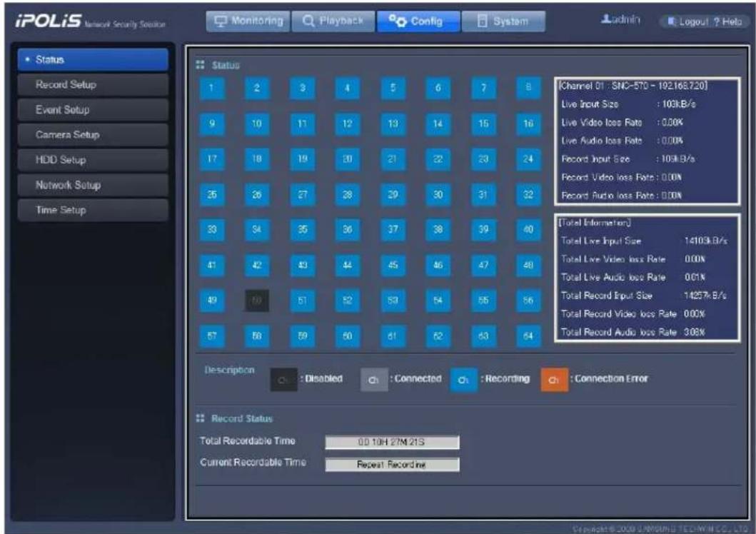Click the black Disabled legend swatch
Screen dimensions: 756x534
283,380
